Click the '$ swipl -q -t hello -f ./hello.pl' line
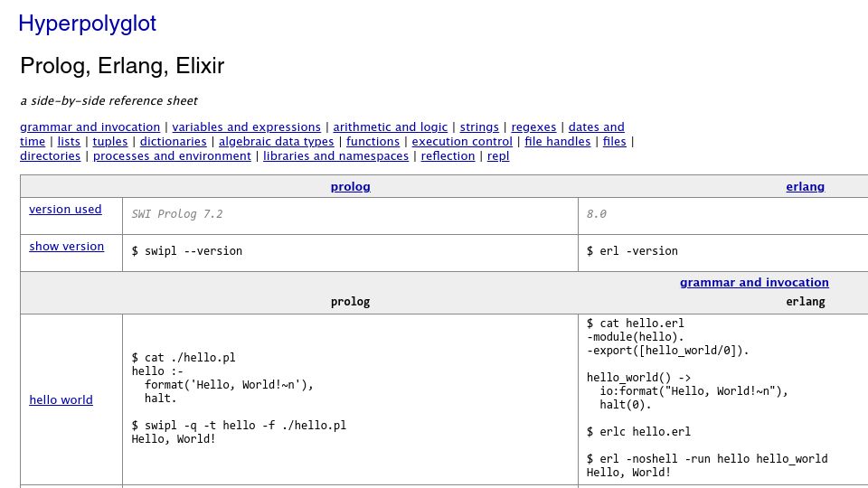Image resolution: width=868 pixels, height=488 pixels. click(239, 426)
